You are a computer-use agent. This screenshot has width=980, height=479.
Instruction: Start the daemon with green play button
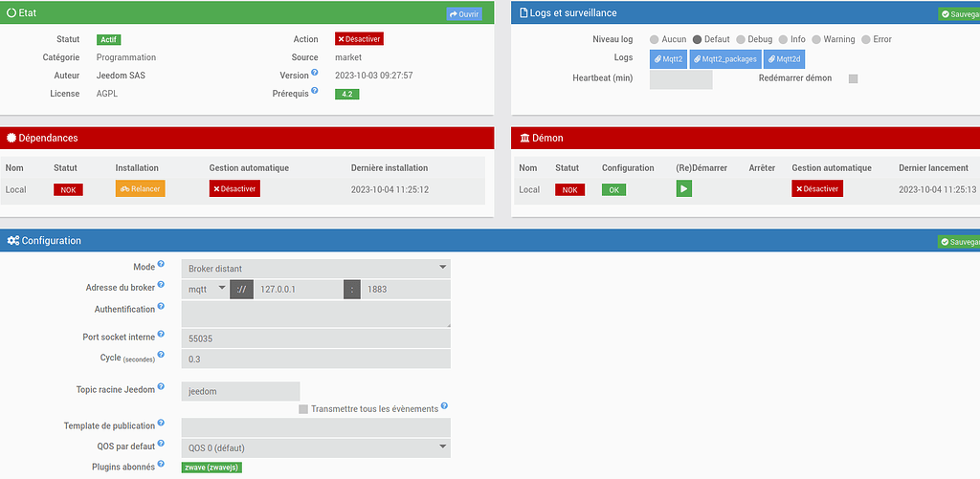tap(683, 188)
